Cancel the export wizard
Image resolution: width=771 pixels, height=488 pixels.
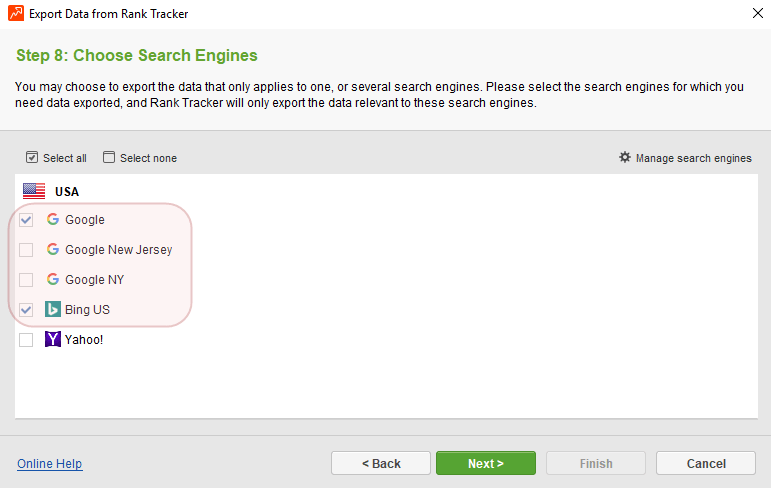(706, 463)
